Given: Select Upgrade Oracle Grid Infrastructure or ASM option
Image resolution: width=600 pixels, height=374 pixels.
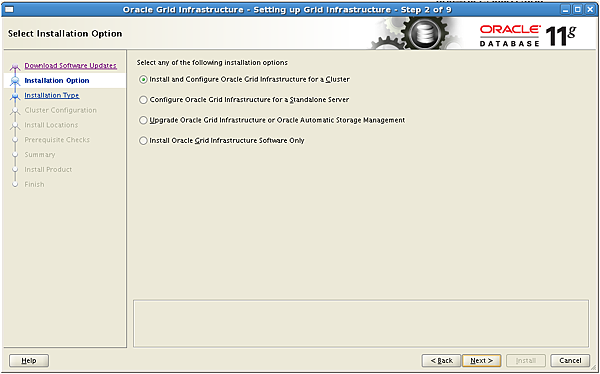Looking at the screenshot, I should [x=272, y=120].
